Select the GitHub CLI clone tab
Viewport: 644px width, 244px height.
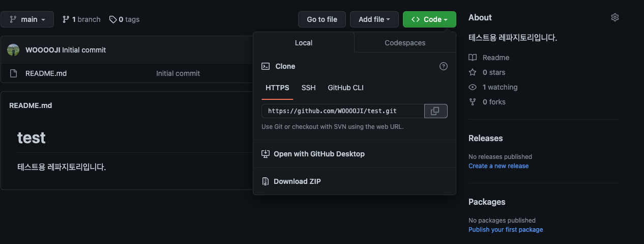pyautogui.click(x=345, y=88)
